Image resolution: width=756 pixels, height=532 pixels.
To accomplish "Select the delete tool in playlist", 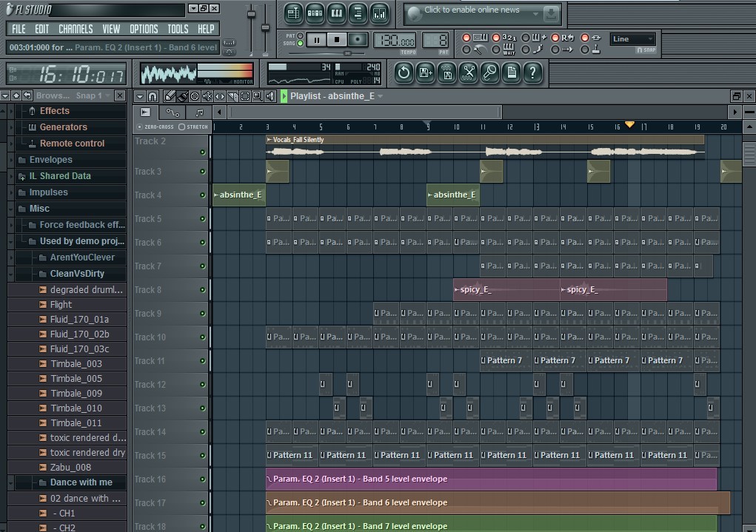I will click(x=195, y=96).
